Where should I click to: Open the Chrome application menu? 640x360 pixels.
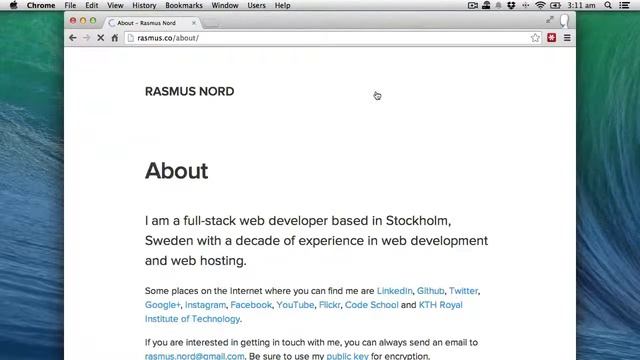[x=41, y=5]
